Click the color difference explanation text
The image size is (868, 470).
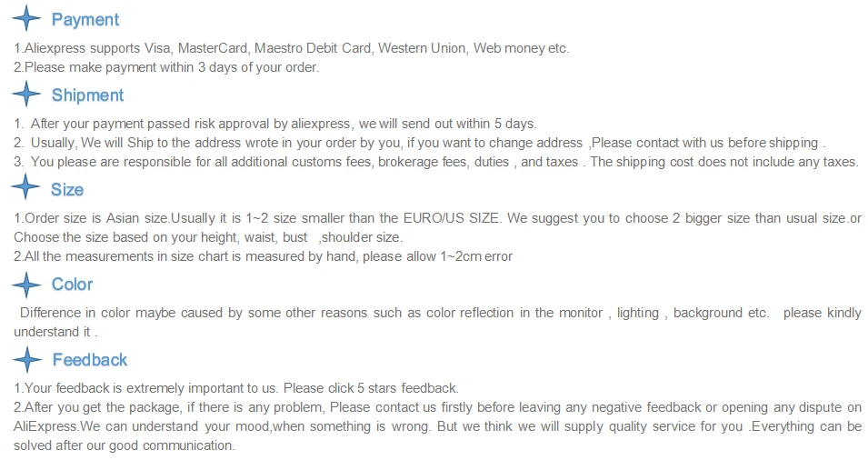pos(437,322)
